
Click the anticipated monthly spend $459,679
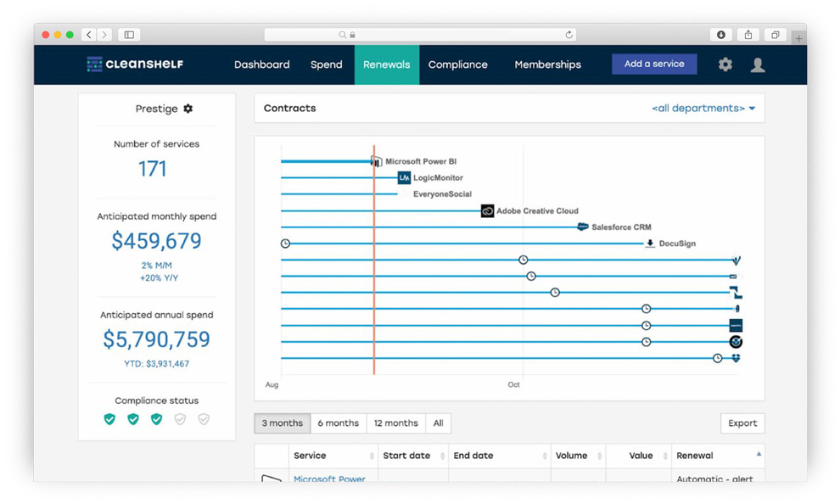(x=156, y=240)
